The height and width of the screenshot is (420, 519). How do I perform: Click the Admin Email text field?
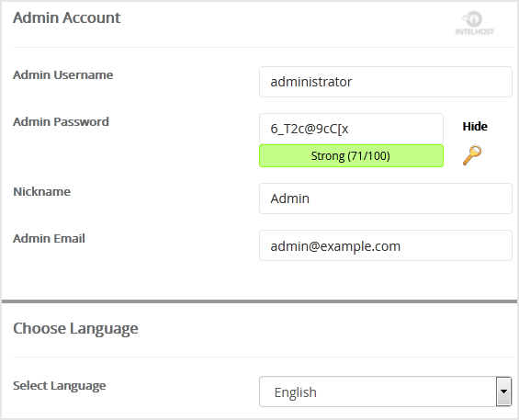386,245
